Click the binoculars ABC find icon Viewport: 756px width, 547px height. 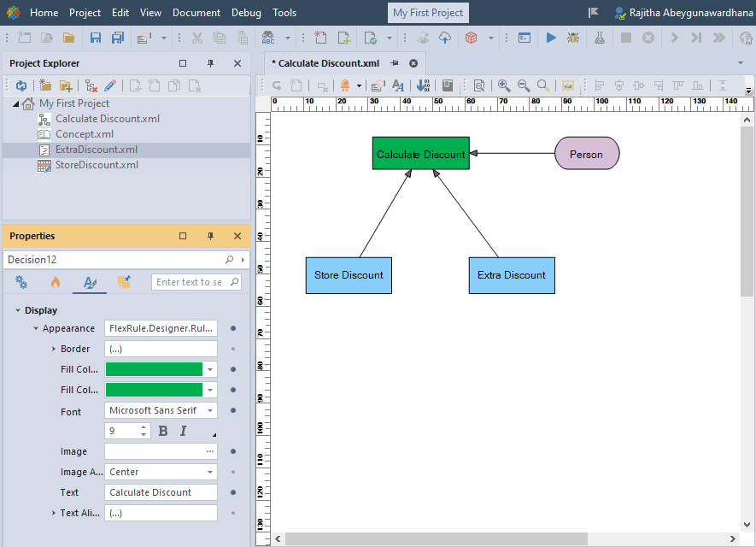point(268,38)
